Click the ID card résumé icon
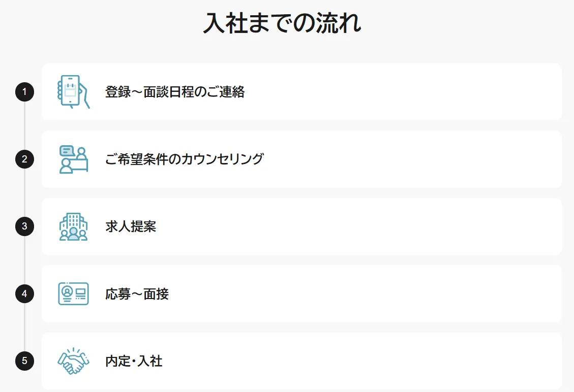The height and width of the screenshot is (392, 574). coord(73,294)
